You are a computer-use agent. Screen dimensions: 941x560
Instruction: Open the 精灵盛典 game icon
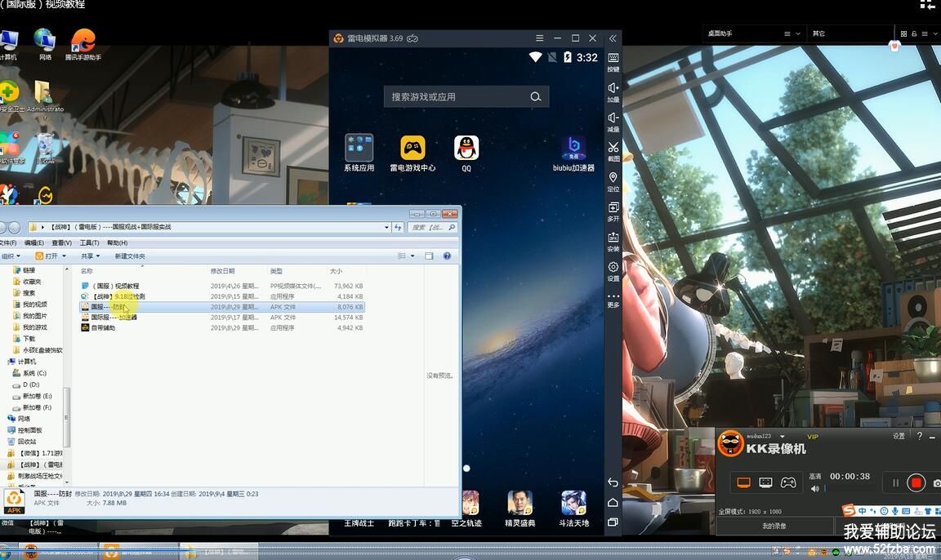point(520,509)
